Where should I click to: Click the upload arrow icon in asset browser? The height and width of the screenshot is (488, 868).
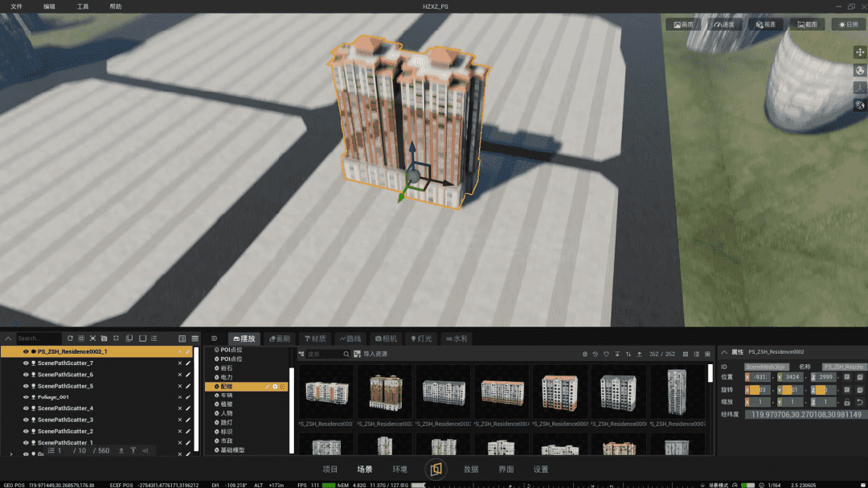pyautogui.click(x=640, y=354)
